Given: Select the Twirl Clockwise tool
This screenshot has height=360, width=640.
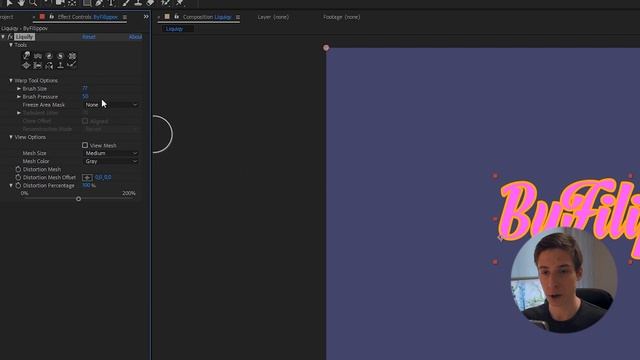Looking at the screenshot, I should [x=49, y=56].
